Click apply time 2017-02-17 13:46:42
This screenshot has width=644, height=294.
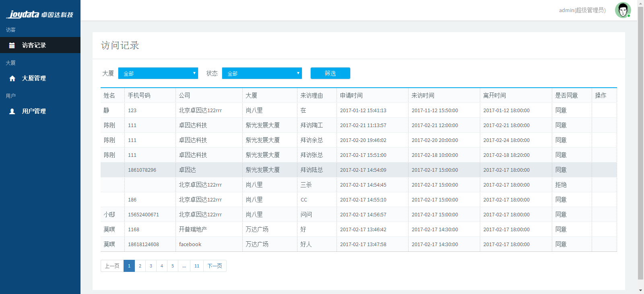(363, 229)
